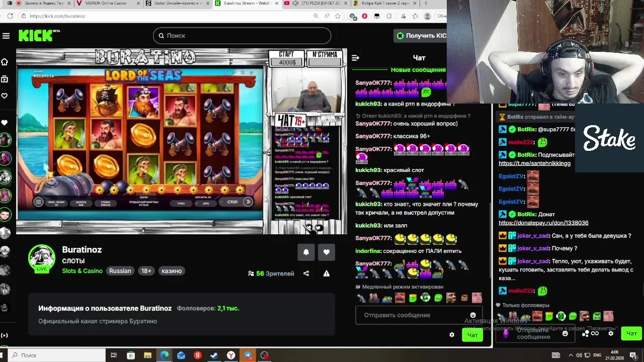
Task: Report stream with warning triangle icon
Action: tap(327, 274)
